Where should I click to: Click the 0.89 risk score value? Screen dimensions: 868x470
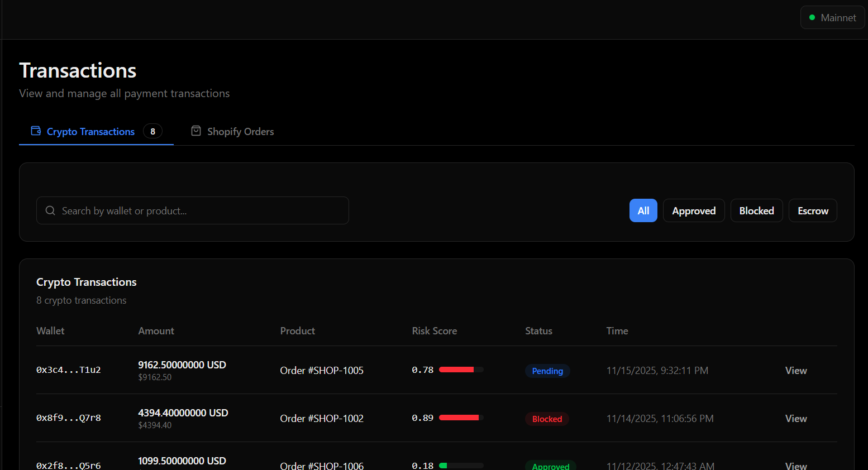pyautogui.click(x=423, y=418)
